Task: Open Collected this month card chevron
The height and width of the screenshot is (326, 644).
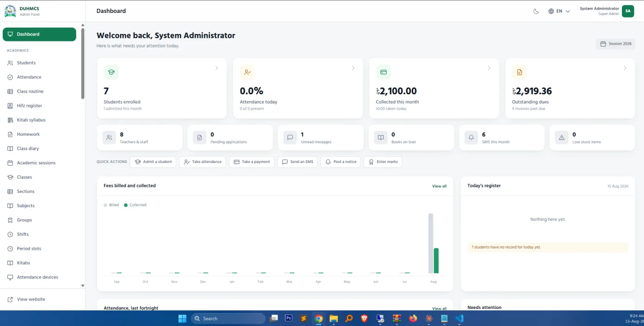Action: click(x=489, y=68)
